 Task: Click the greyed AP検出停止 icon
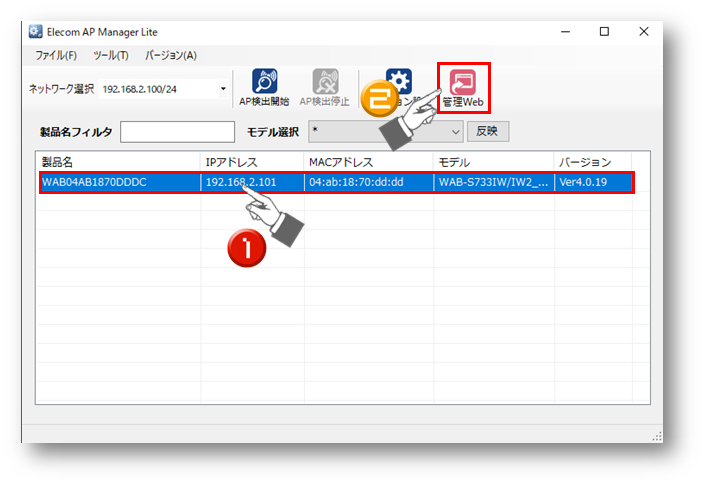click(x=325, y=88)
